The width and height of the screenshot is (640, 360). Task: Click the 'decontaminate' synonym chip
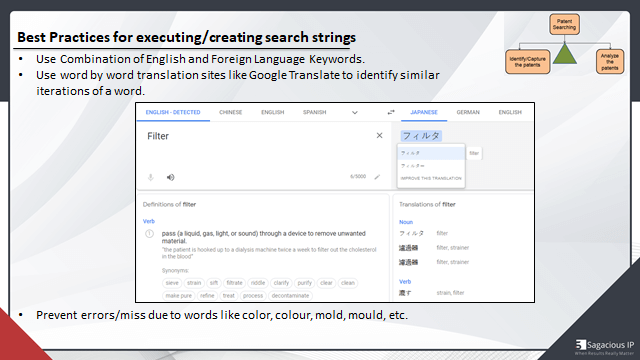point(290,296)
